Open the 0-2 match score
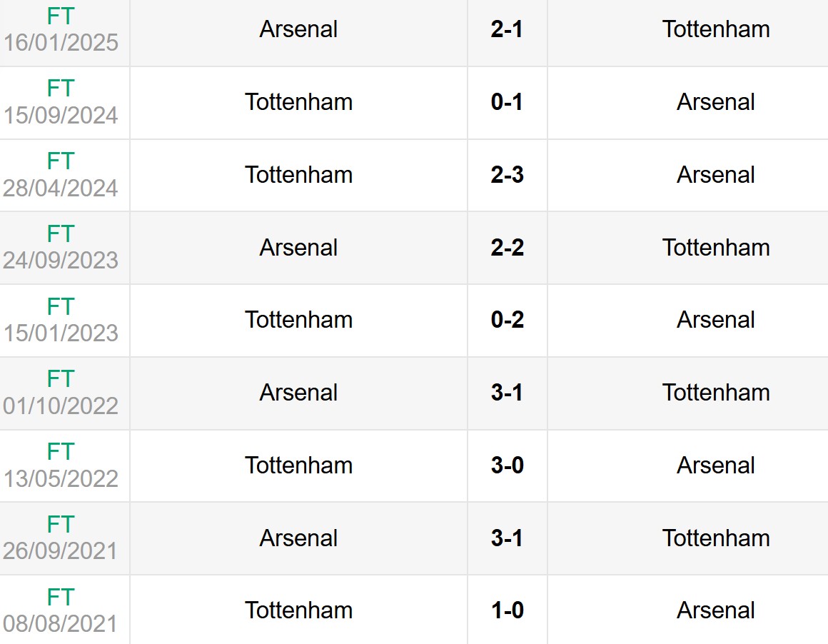 [x=507, y=320]
